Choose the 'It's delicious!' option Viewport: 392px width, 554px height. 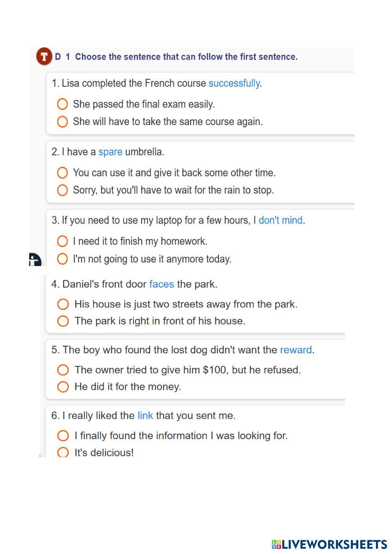coord(63,453)
